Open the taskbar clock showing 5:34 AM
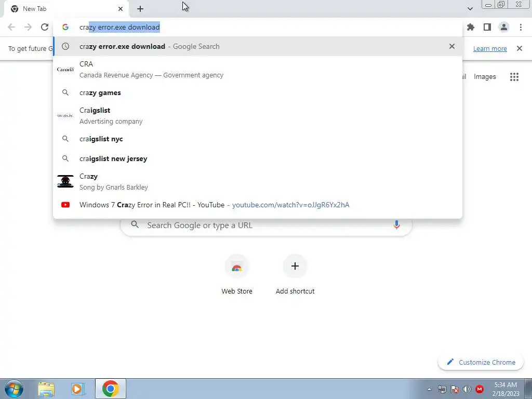The width and height of the screenshot is (532, 399). (506, 389)
